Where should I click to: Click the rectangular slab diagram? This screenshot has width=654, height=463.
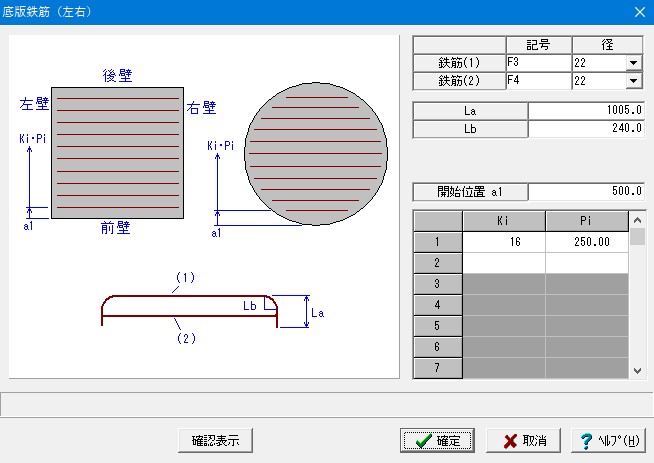(x=118, y=153)
